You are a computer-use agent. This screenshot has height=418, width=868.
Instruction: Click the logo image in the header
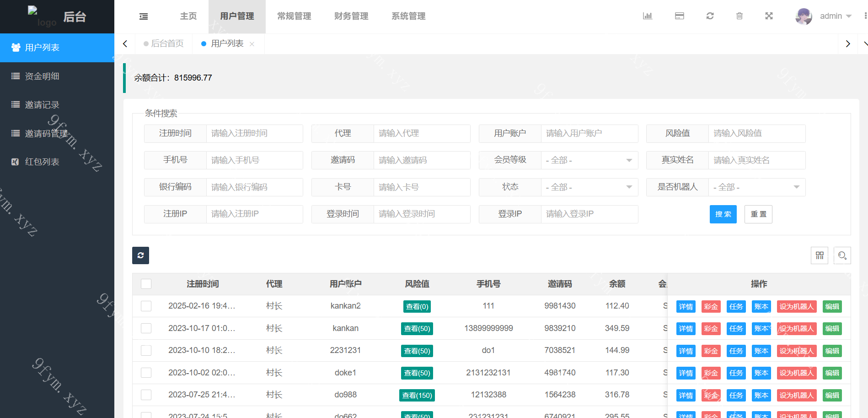click(42, 16)
